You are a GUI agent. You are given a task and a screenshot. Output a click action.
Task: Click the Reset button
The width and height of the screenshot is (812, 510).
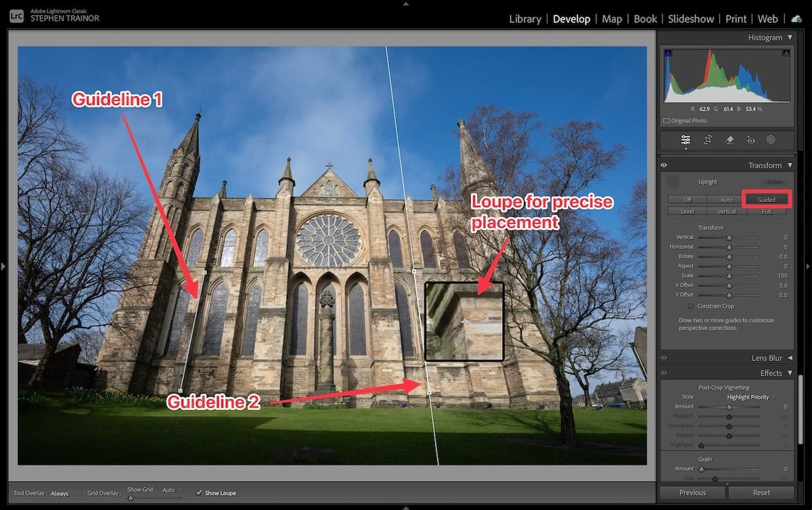(761, 492)
